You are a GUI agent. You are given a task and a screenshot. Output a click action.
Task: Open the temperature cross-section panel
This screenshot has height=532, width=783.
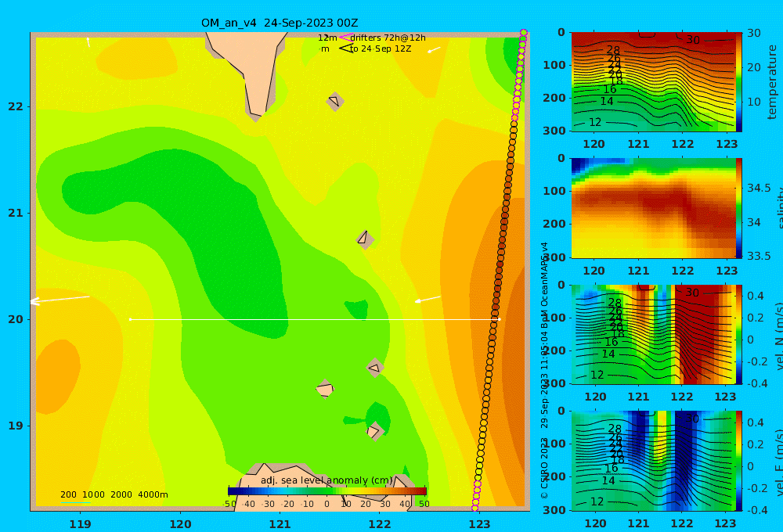[653, 82]
